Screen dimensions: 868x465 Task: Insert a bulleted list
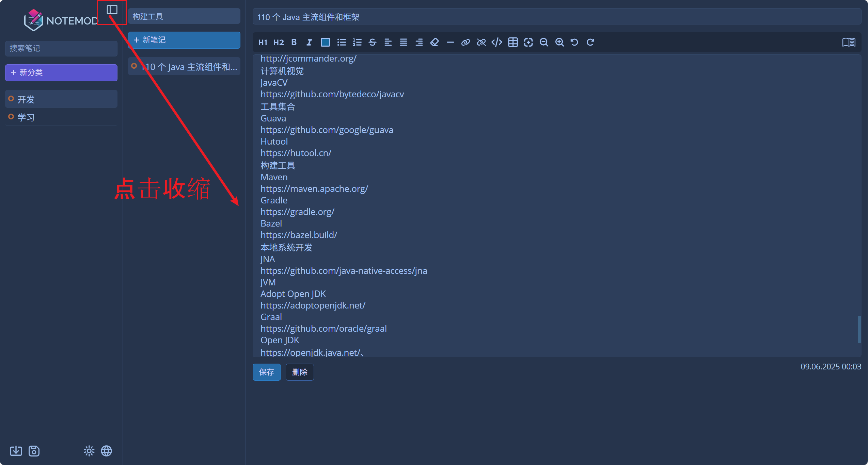click(x=342, y=42)
